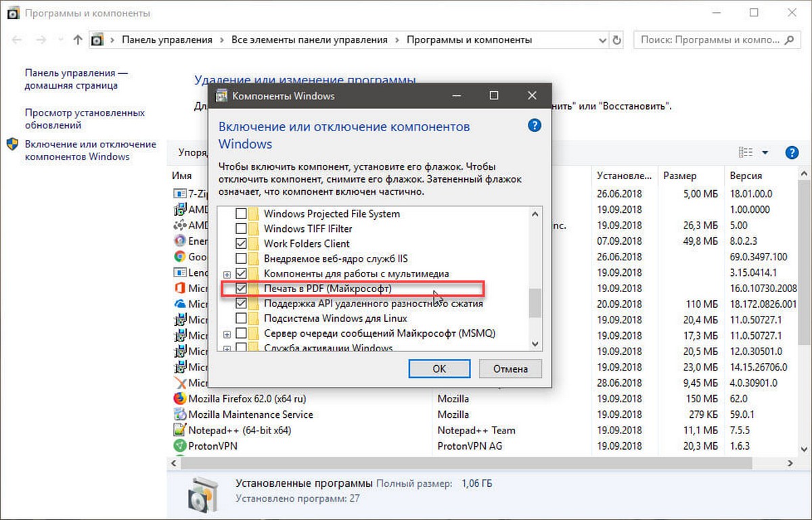
Task: Open chevron after Панель управления breadcrumb
Action: 222,40
